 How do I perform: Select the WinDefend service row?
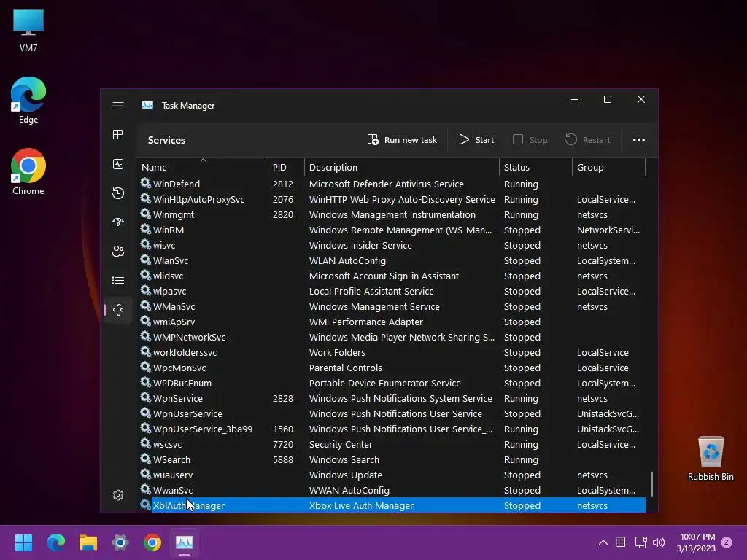[392, 184]
